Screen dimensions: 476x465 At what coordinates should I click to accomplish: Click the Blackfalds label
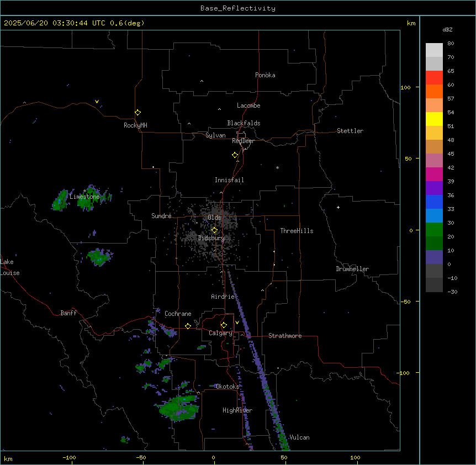(244, 123)
